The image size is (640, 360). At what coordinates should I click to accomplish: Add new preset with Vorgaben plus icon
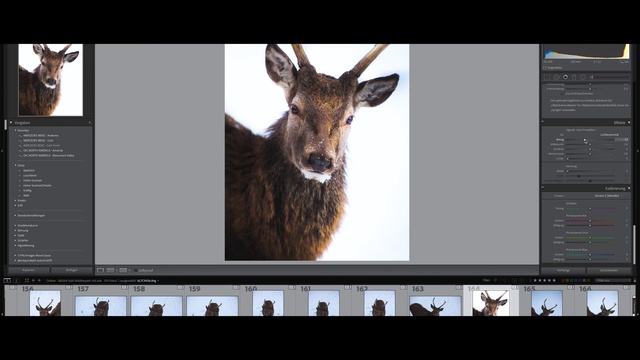89,122
